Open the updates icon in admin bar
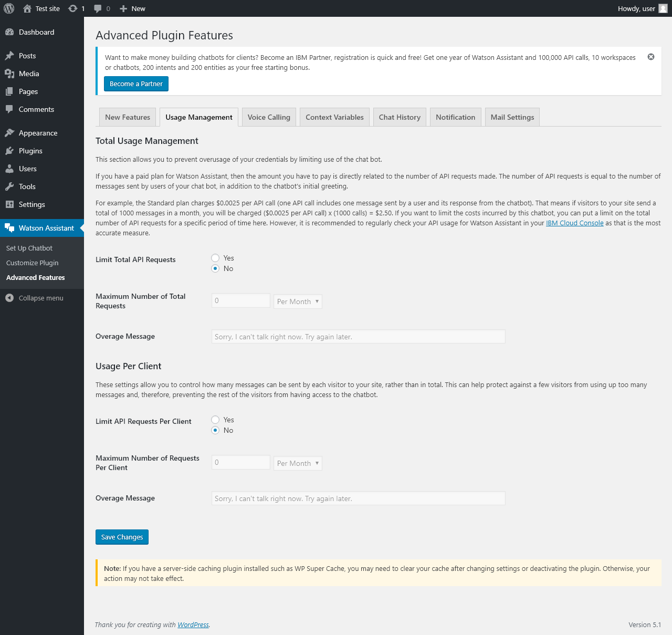Image resolution: width=672 pixels, height=635 pixels. tap(73, 8)
